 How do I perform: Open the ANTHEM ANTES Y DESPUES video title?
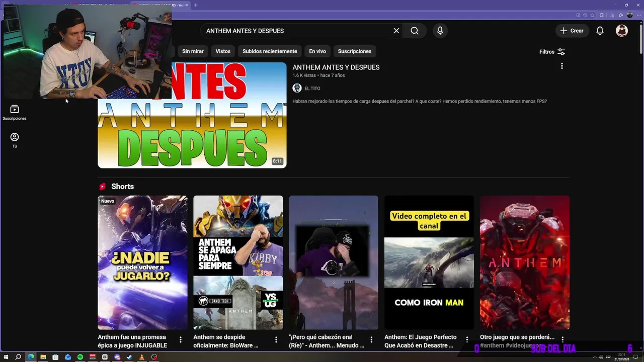click(x=336, y=67)
